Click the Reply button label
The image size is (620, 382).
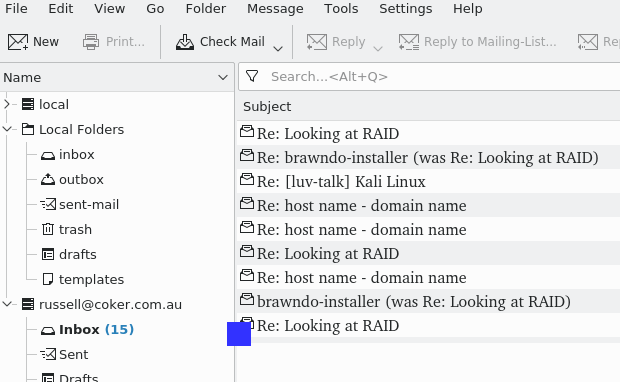click(x=348, y=42)
